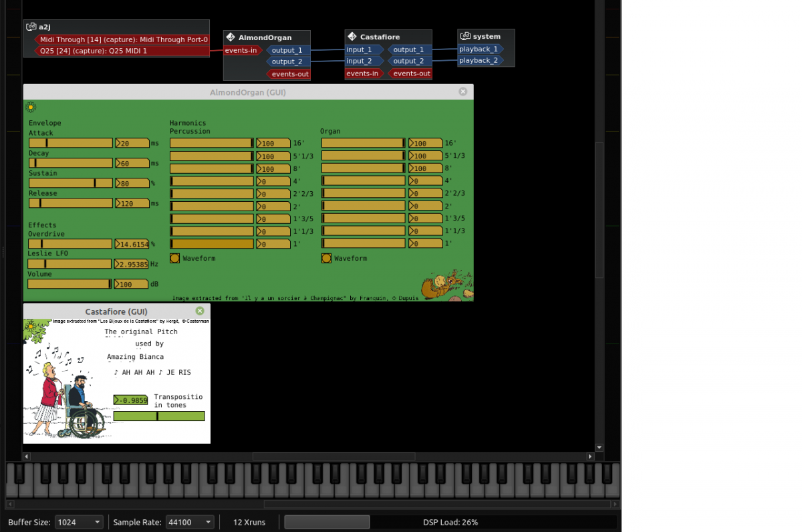Select the Midi Through Port-0 capture port
This screenshot has width=802, height=532.
[121, 39]
